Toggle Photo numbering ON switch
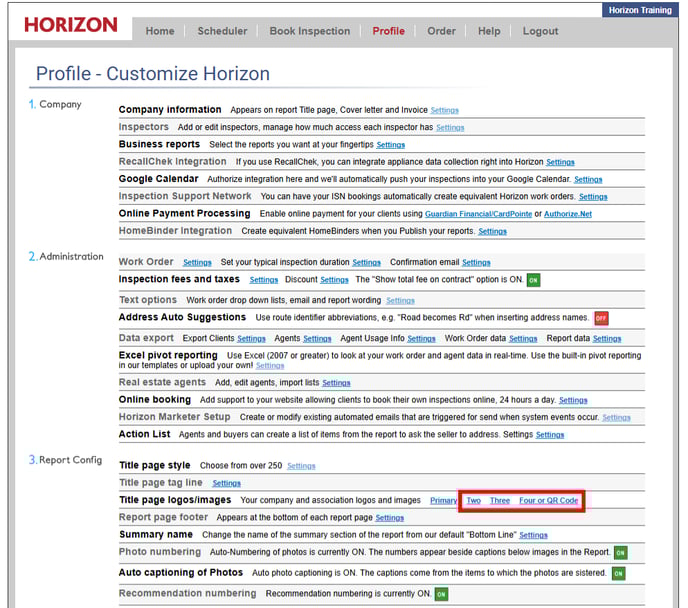Viewport: 688px width, 608px height. tap(620, 553)
